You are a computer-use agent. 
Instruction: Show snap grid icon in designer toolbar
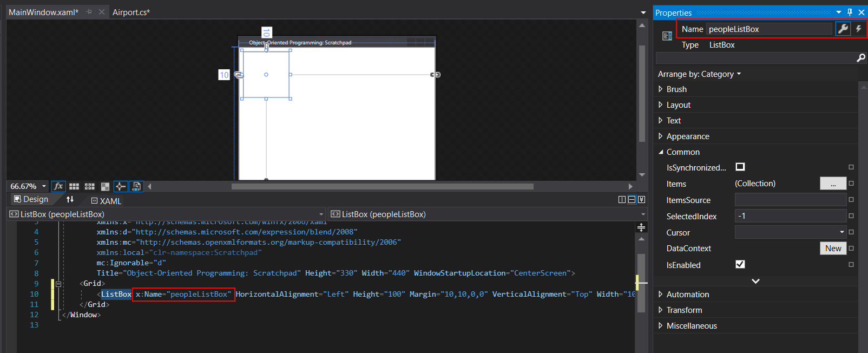(74, 186)
